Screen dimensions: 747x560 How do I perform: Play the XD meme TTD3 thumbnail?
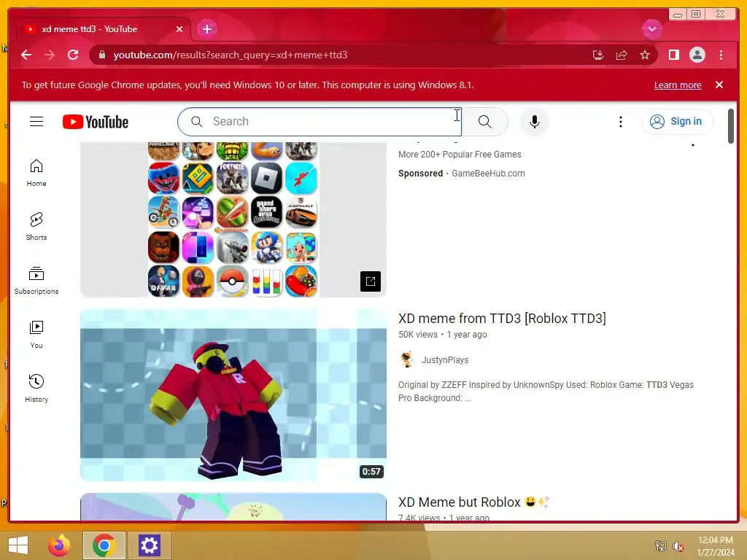233,395
